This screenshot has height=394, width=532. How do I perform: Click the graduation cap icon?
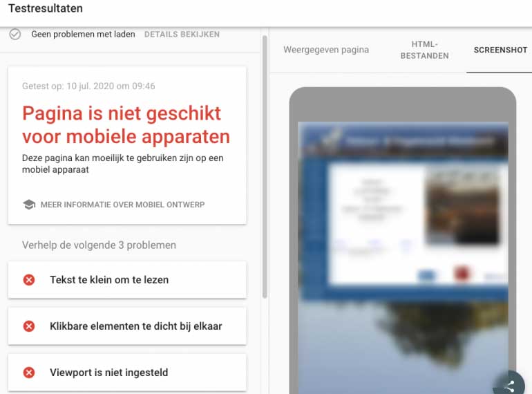click(x=29, y=205)
